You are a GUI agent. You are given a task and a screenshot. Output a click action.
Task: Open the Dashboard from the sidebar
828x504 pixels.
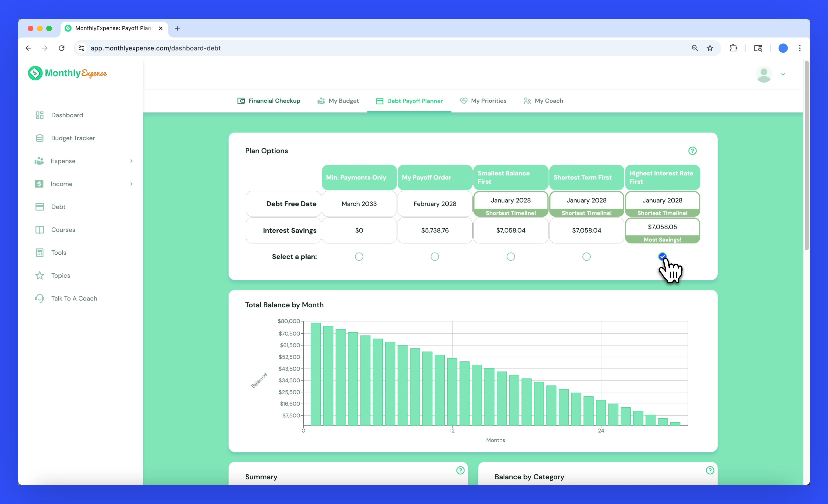[x=67, y=115]
